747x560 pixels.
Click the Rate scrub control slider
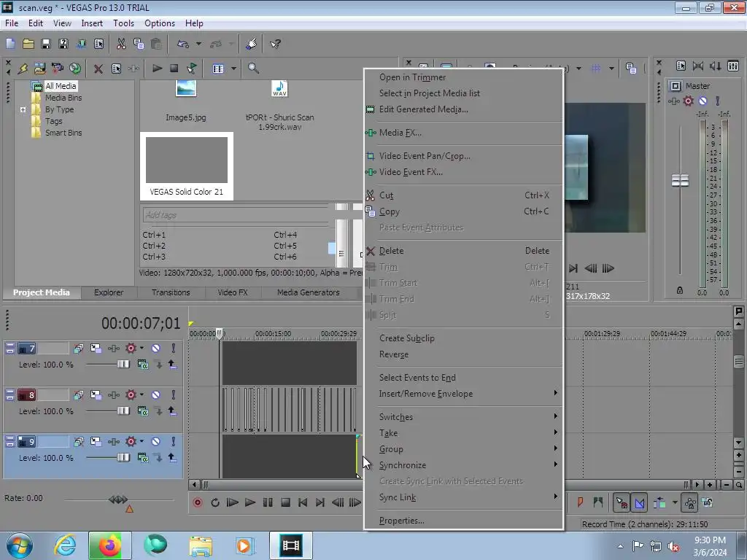tap(118, 499)
